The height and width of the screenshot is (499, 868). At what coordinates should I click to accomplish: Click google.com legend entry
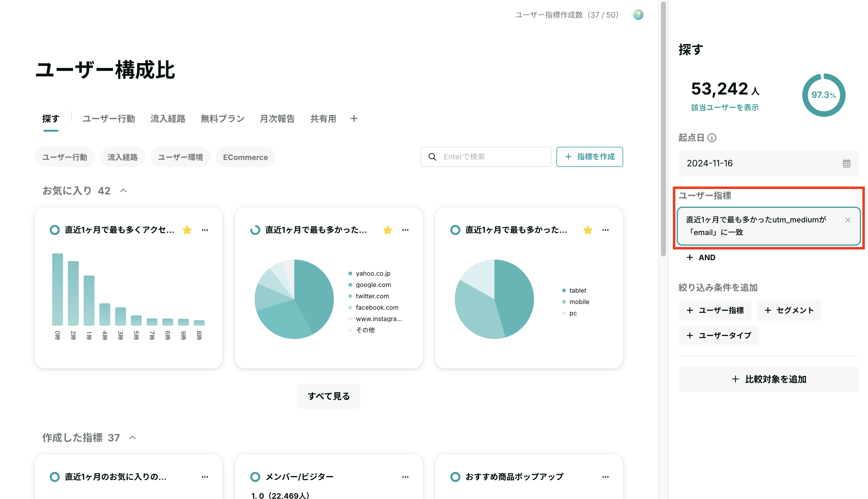pyautogui.click(x=369, y=285)
